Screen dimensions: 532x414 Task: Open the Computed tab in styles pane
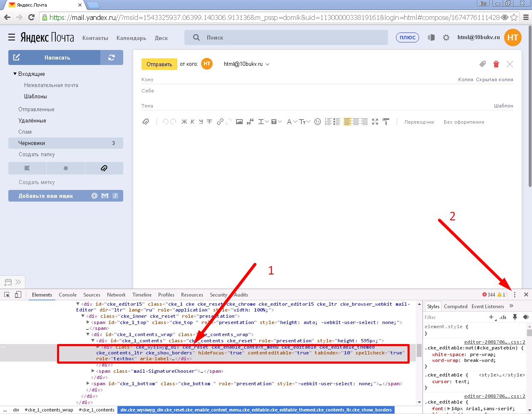455,306
